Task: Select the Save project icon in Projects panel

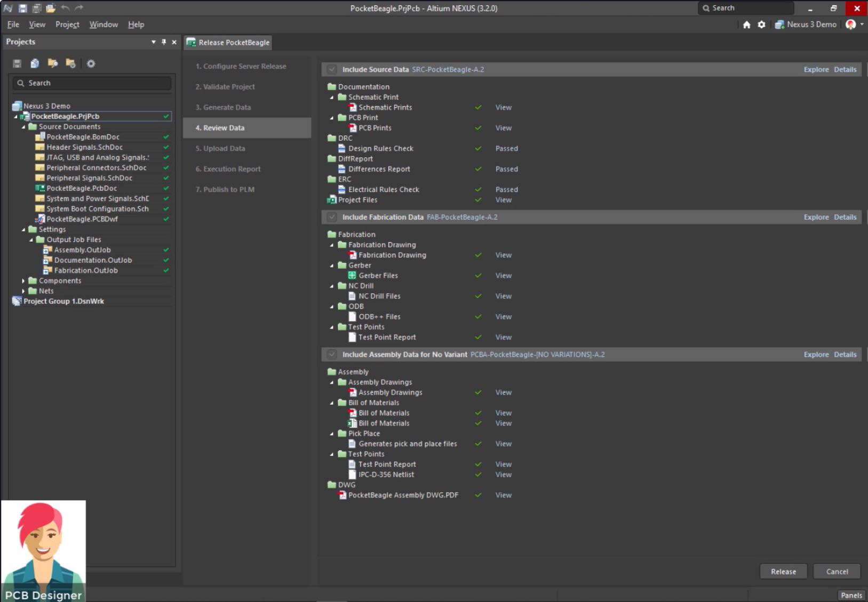Action: coord(18,63)
